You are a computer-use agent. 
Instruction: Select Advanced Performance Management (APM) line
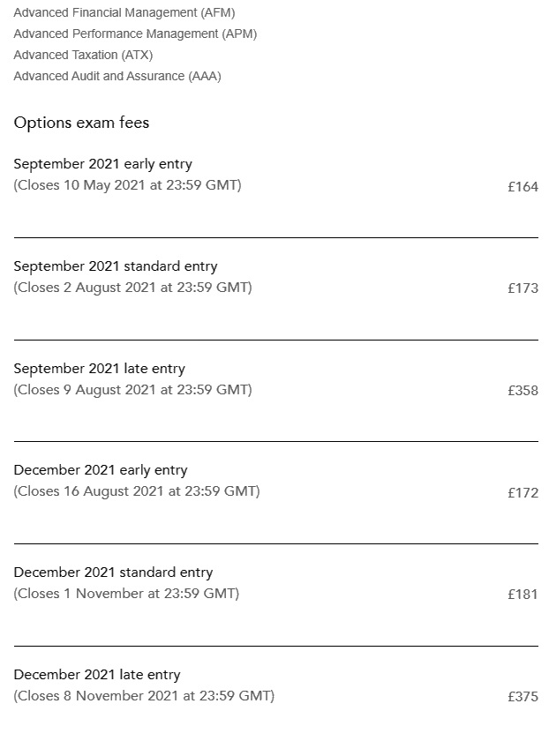pyautogui.click(x=135, y=34)
